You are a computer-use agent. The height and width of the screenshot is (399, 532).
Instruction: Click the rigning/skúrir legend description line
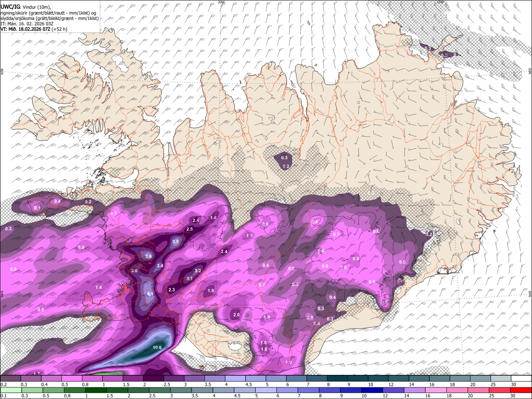(x=49, y=13)
